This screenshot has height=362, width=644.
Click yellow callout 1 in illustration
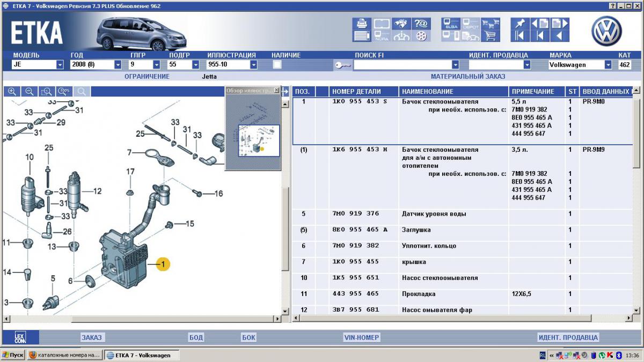coord(163,263)
